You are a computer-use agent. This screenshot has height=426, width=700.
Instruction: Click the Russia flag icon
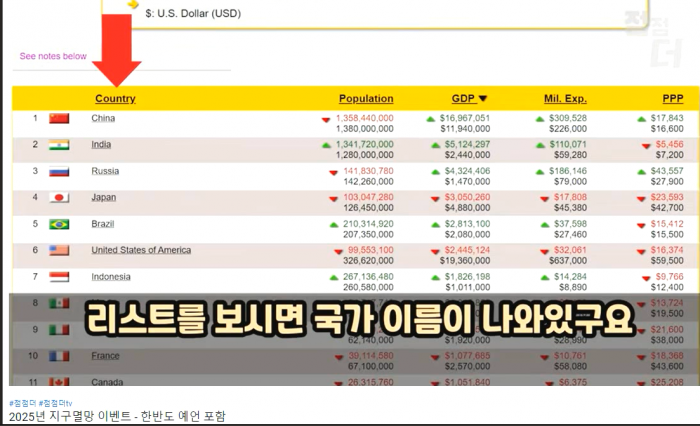(58, 172)
